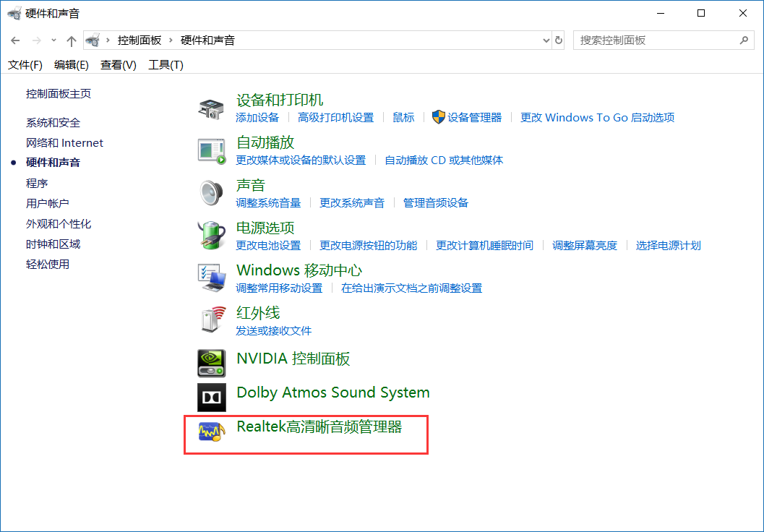Viewport: 764px width, 532px height.
Task: Click 硬件和声音 breadcrumb in address bar
Action: tap(207, 40)
